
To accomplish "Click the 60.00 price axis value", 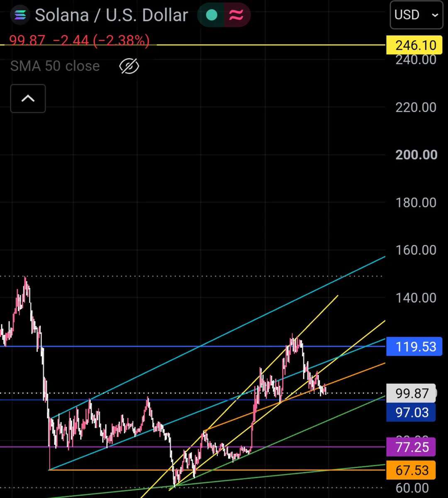I will click(x=412, y=488).
